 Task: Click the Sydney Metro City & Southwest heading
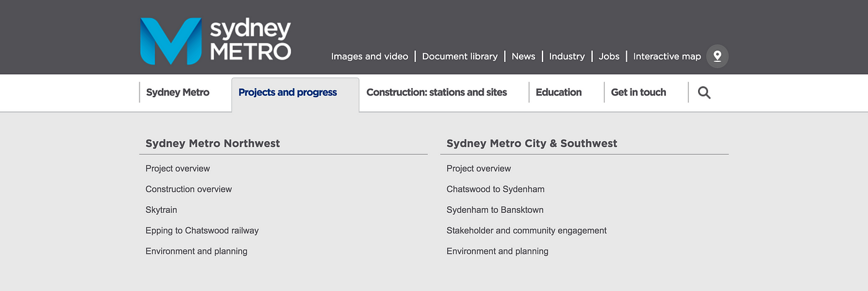coord(532,143)
